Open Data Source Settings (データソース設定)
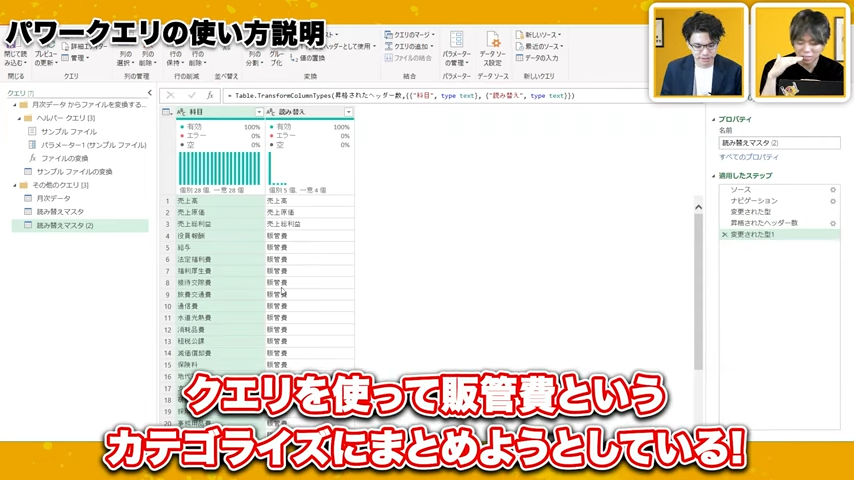 click(x=492, y=50)
